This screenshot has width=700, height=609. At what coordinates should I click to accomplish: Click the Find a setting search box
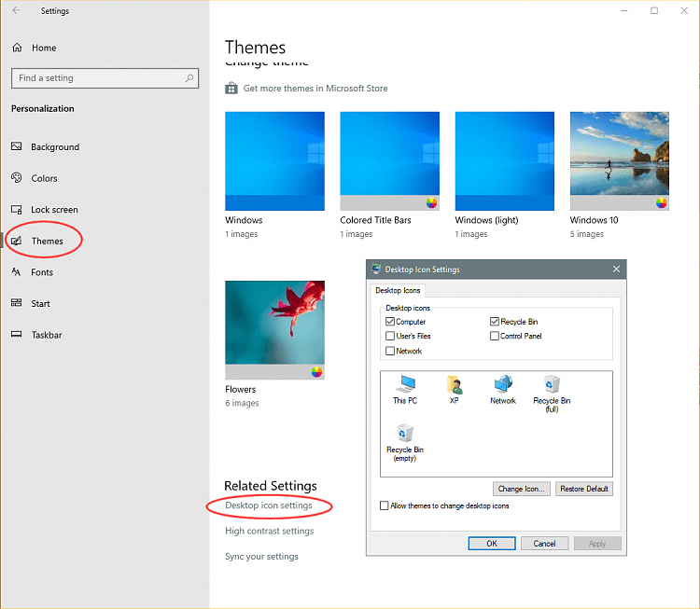(105, 78)
